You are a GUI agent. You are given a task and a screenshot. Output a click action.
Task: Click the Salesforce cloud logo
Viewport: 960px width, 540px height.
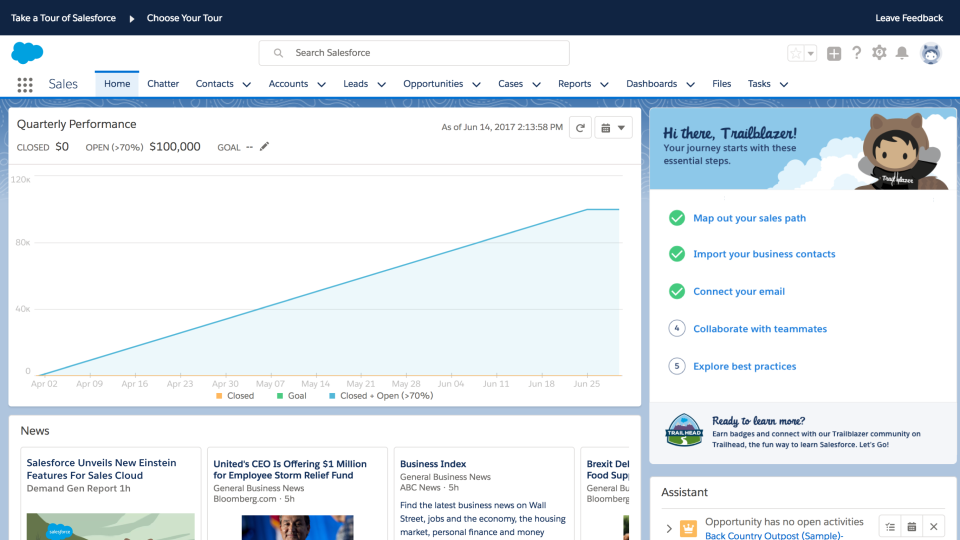click(27, 53)
